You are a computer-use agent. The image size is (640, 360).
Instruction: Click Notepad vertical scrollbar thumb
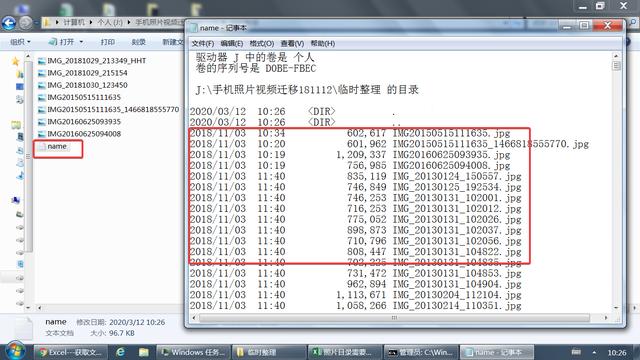click(616, 66)
